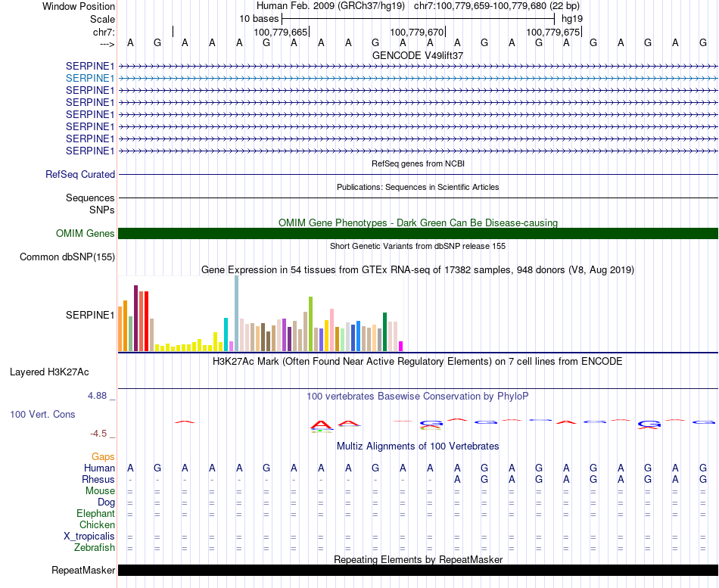719x588 pixels.
Task: Click SERPINE1 label beside the GTEx bar chart
Action: [90, 315]
